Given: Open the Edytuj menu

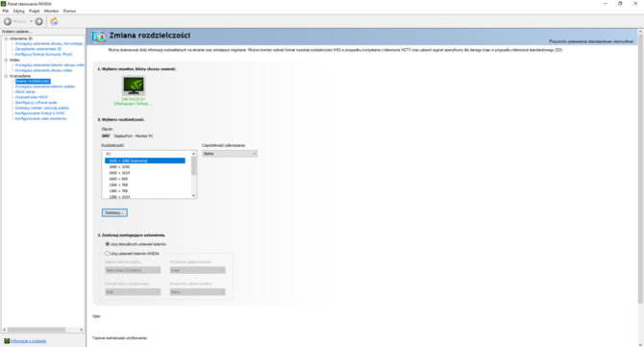Looking at the screenshot, I should click(x=19, y=12).
